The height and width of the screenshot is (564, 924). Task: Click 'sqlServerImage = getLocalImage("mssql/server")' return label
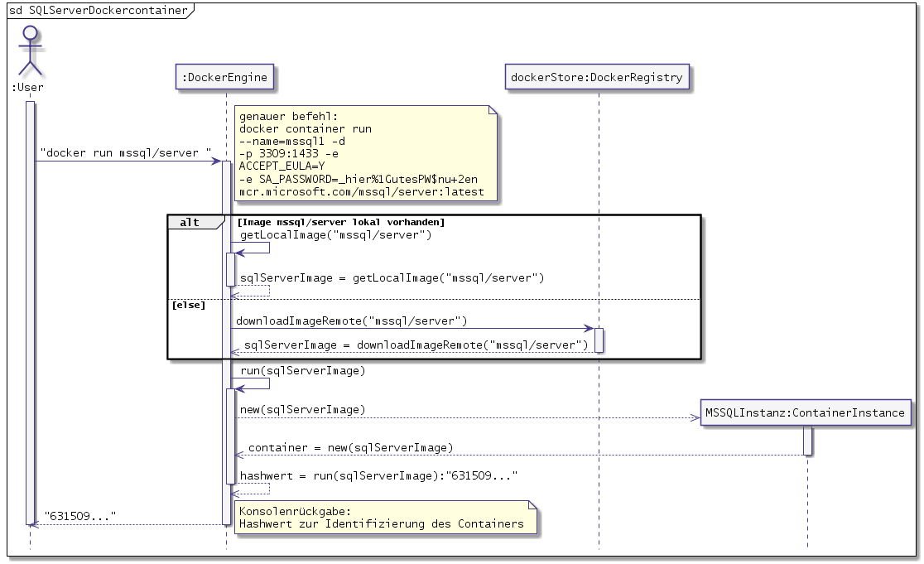(x=392, y=277)
